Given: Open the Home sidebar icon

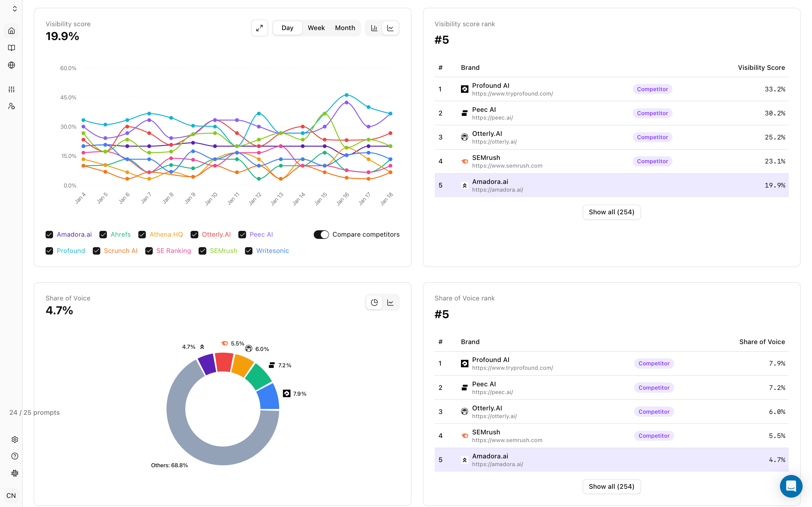Looking at the screenshot, I should click(11, 31).
